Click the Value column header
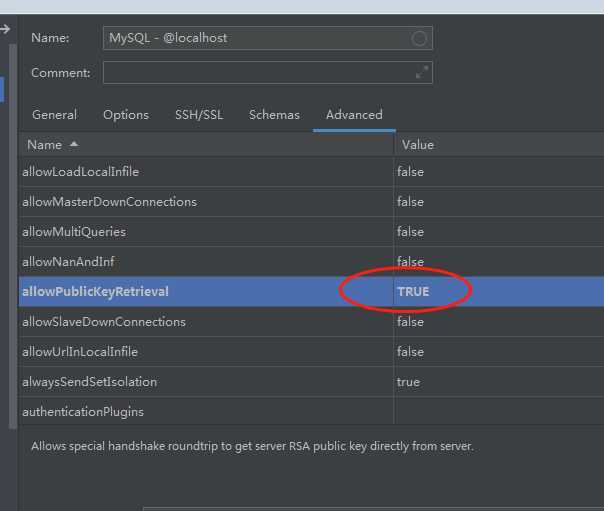The height and width of the screenshot is (511, 604). pyautogui.click(x=499, y=145)
